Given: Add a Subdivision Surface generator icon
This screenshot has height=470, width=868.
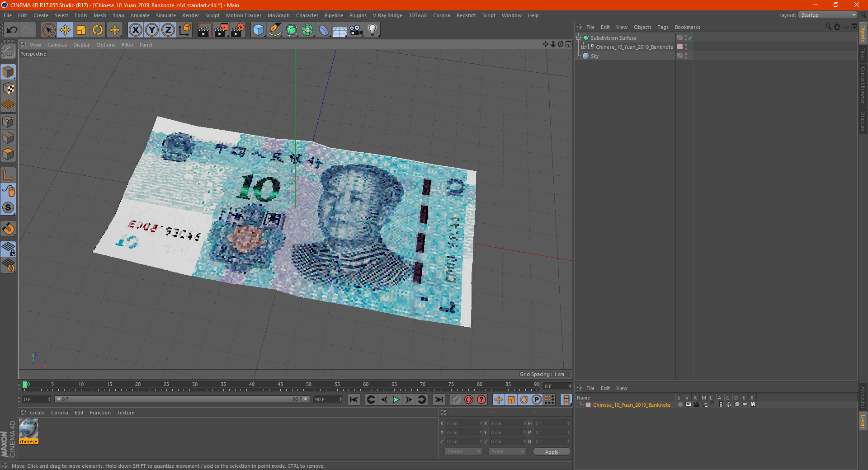Looking at the screenshot, I should tap(291, 30).
